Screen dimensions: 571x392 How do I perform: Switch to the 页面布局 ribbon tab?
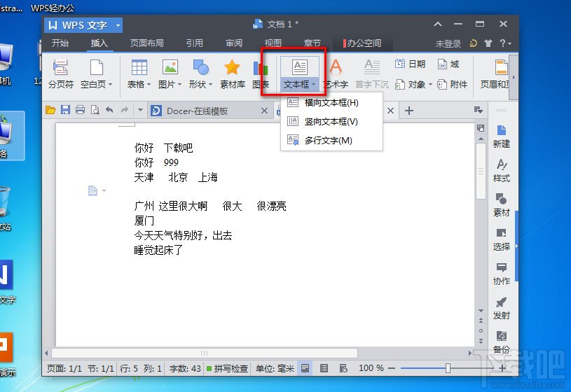click(146, 43)
